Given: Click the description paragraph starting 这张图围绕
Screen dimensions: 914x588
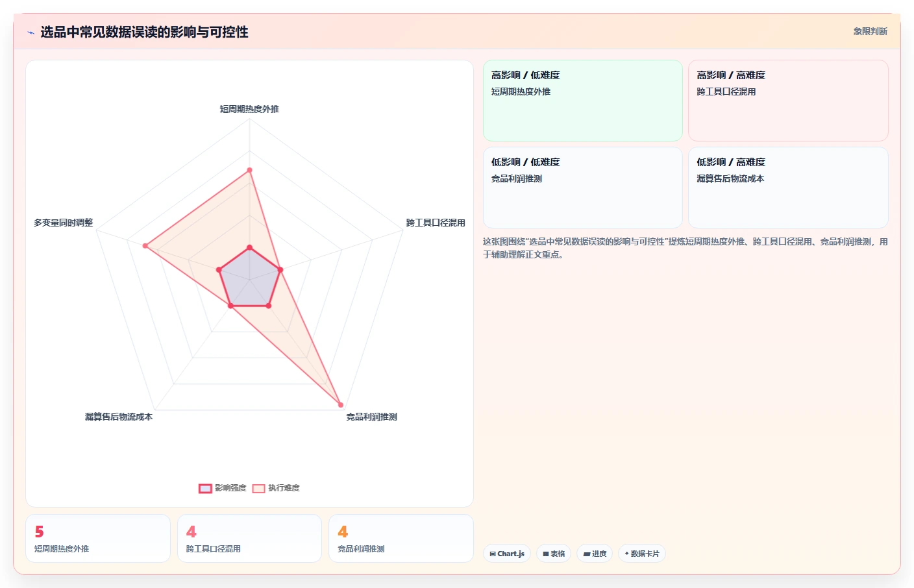Looking at the screenshot, I should [x=685, y=248].
